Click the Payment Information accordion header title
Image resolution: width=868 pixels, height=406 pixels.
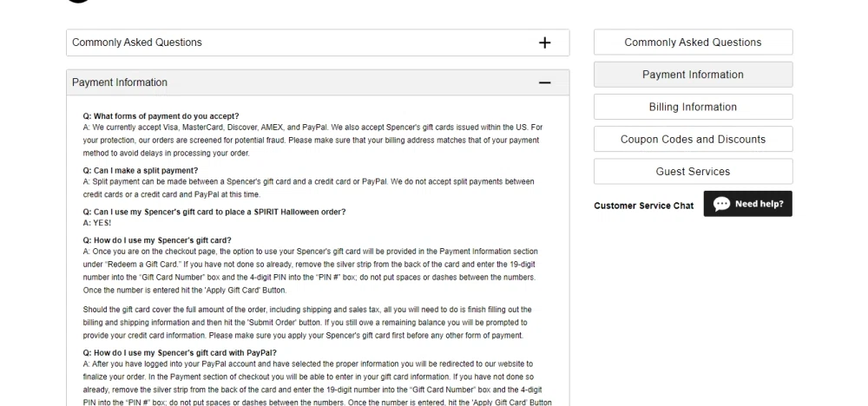[120, 82]
